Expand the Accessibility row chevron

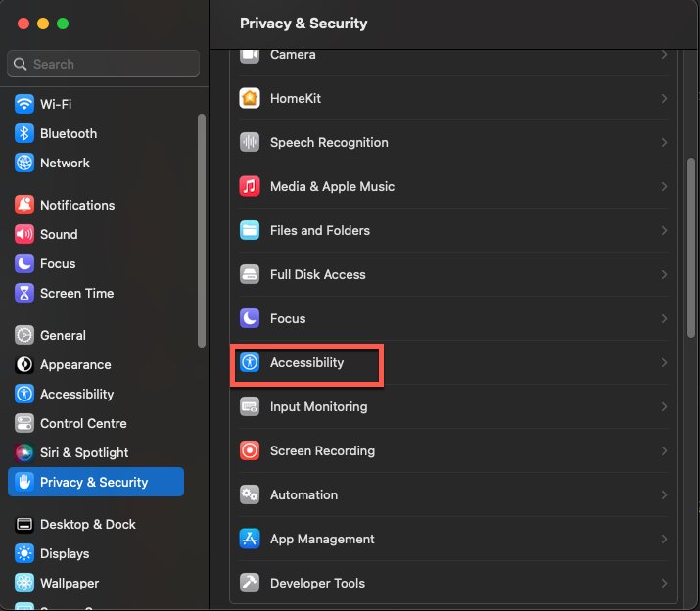click(665, 362)
